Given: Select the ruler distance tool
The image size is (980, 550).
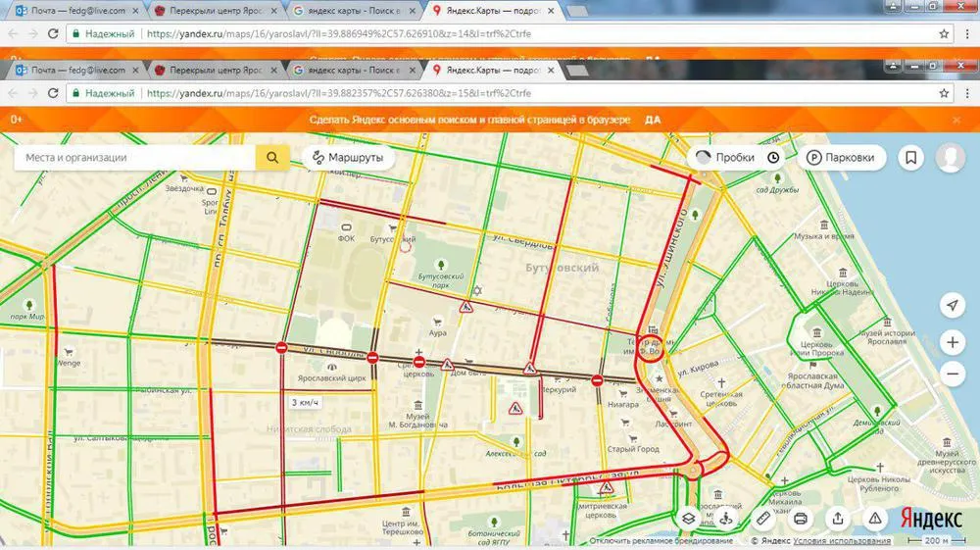Looking at the screenshot, I should (x=763, y=518).
